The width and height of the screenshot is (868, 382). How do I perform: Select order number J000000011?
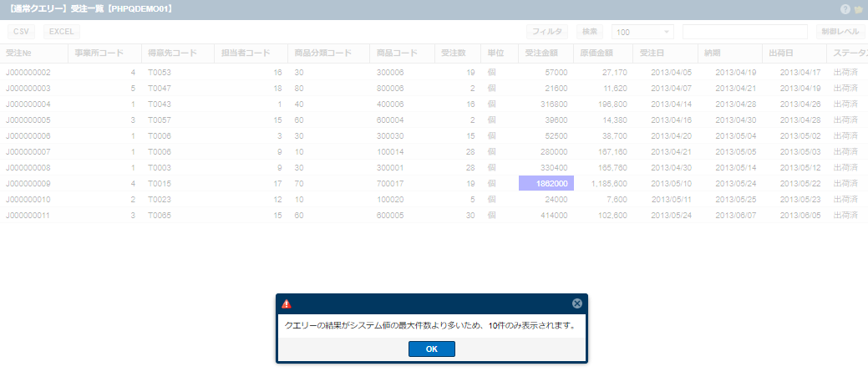coord(28,216)
